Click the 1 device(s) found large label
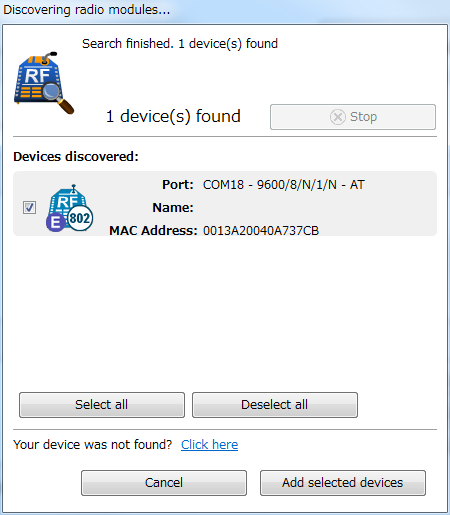Image resolution: width=450 pixels, height=515 pixels. 173,116
